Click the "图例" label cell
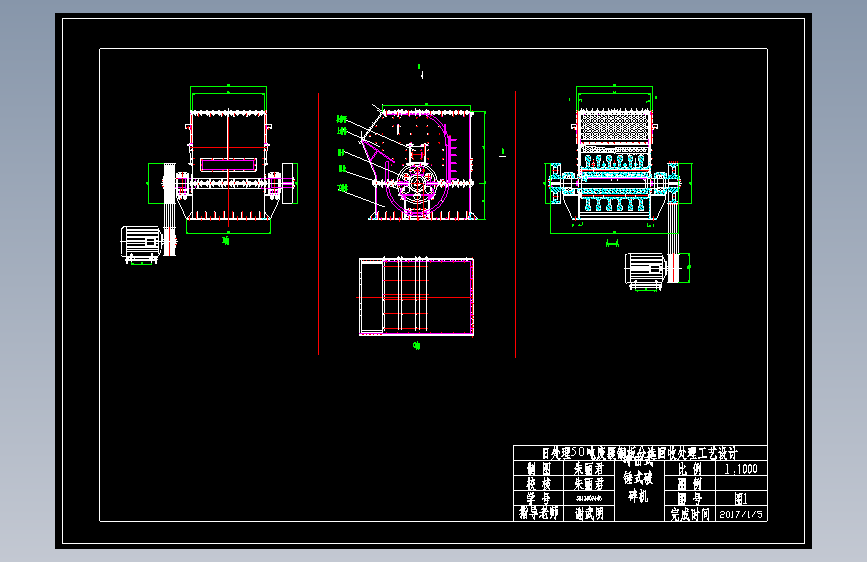The height and width of the screenshot is (562, 867). (690, 483)
